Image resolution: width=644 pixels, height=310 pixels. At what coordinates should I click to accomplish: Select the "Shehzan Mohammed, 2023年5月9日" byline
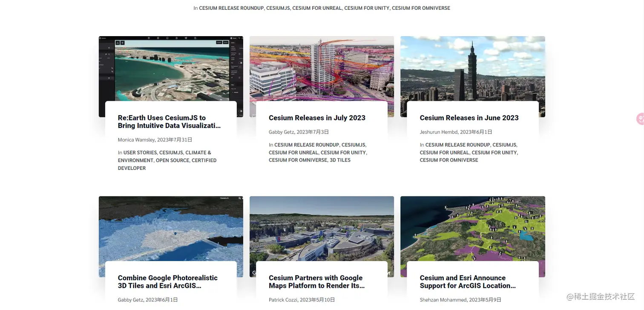[460, 300]
